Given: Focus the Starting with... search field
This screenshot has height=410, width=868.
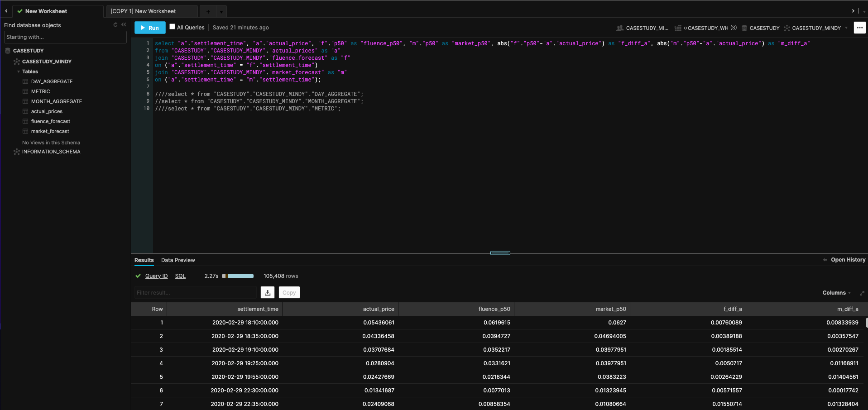Looking at the screenshot, I should (65, 37).
